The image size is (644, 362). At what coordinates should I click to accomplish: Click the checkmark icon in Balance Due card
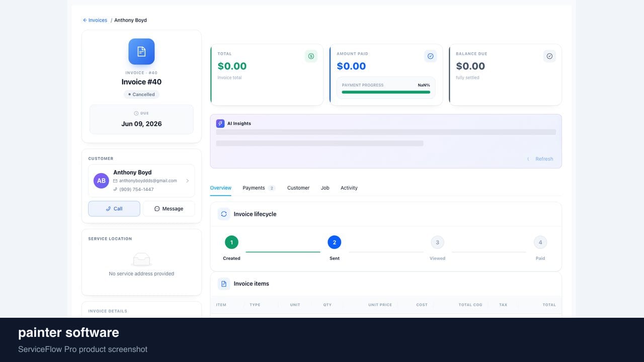click(x=549, y=56)
